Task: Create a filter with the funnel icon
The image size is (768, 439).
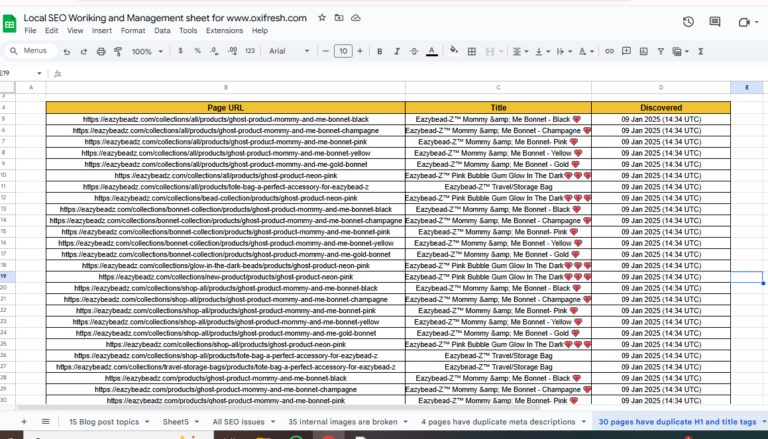Action: click(x=661, y=51)
